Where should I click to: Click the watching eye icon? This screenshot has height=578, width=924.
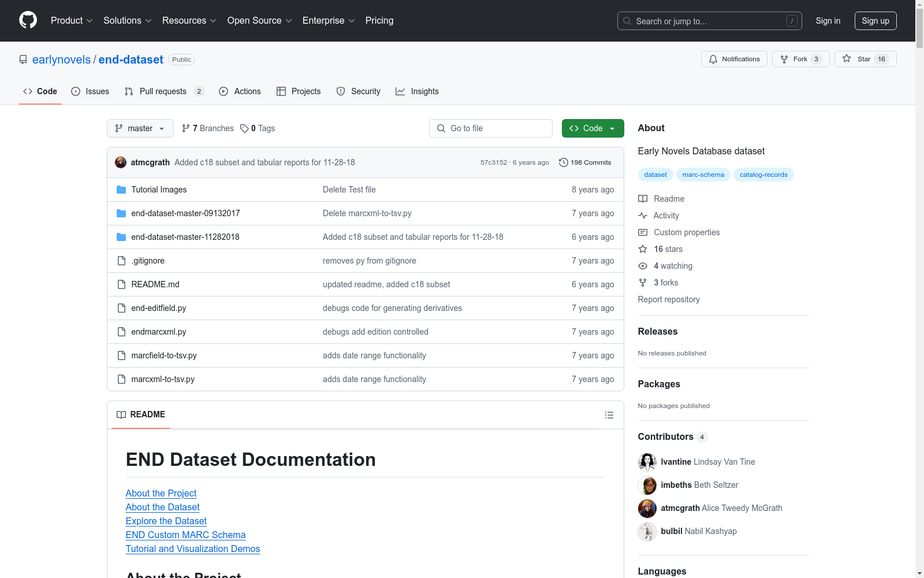coord(643,266)
